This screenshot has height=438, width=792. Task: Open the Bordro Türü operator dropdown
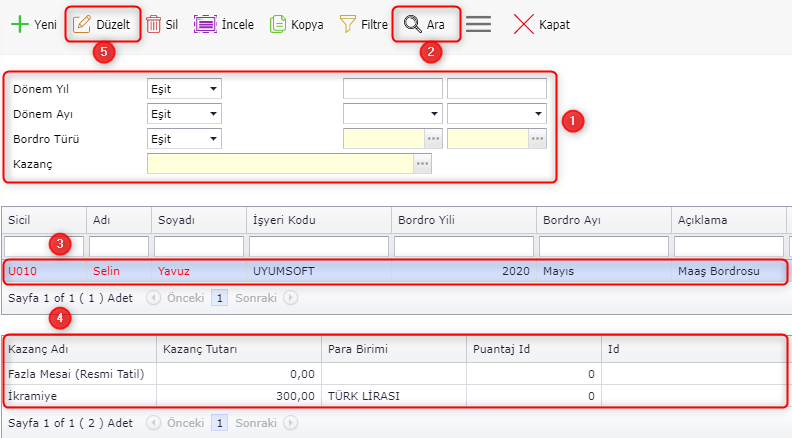214,139
